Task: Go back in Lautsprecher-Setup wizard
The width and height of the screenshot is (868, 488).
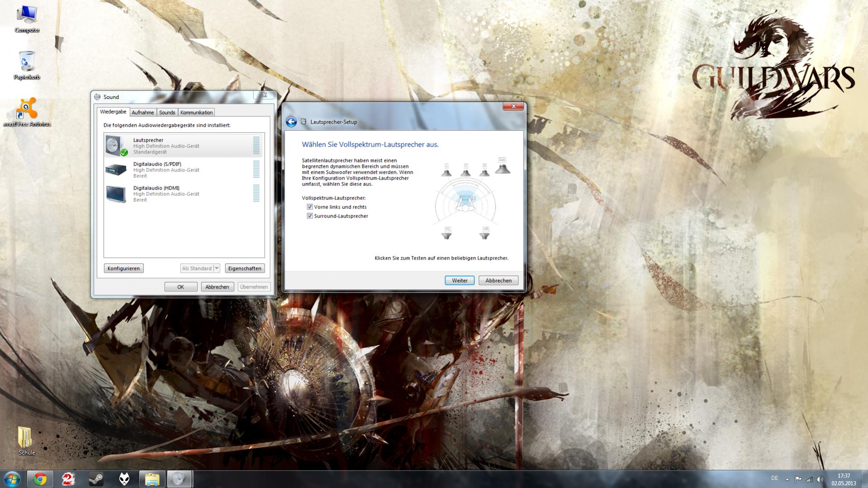Action: tap(291, 122)
